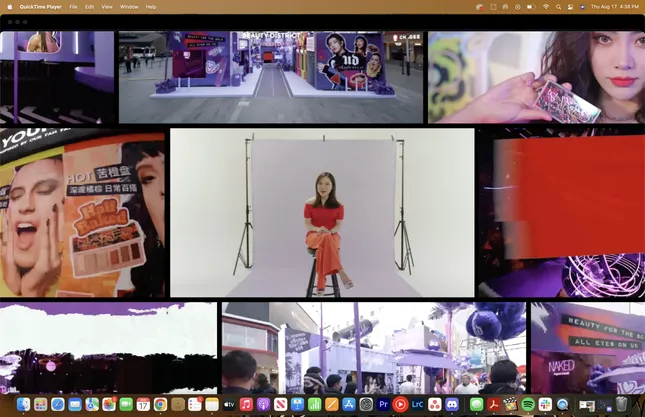The width and height of the screenshot is (645, 417).
Task: Open the App Store dock icon
Action: [349, 404]
